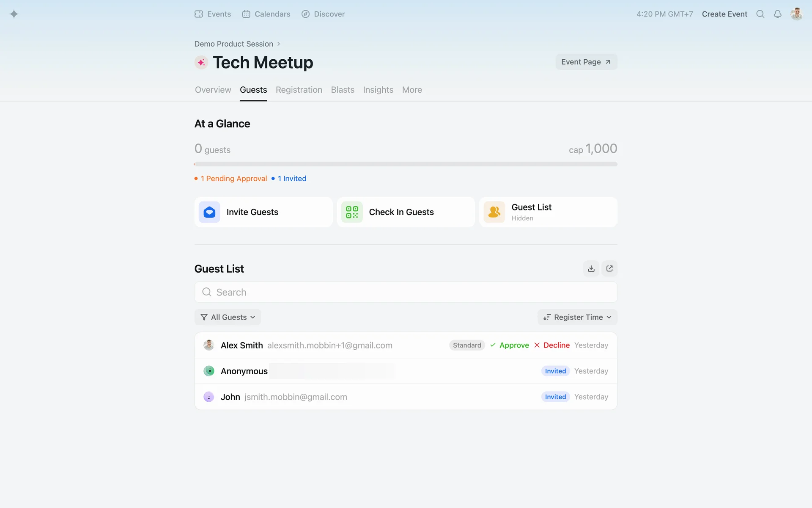Open the hidden Guest List card

pyautogui.click(x=548, y=212)
